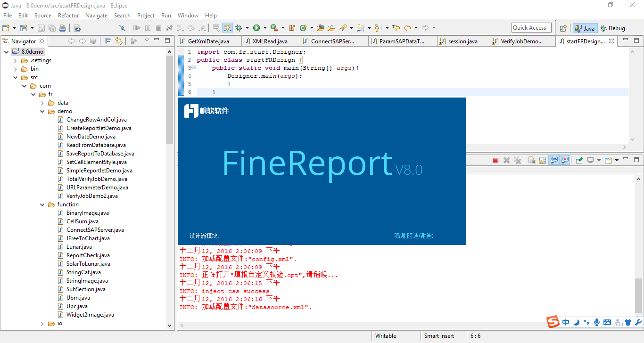This screenshot has height=343, width=644.
Task: Toggle Scroll Lock in Console
Action: click(x=543, y=160)
